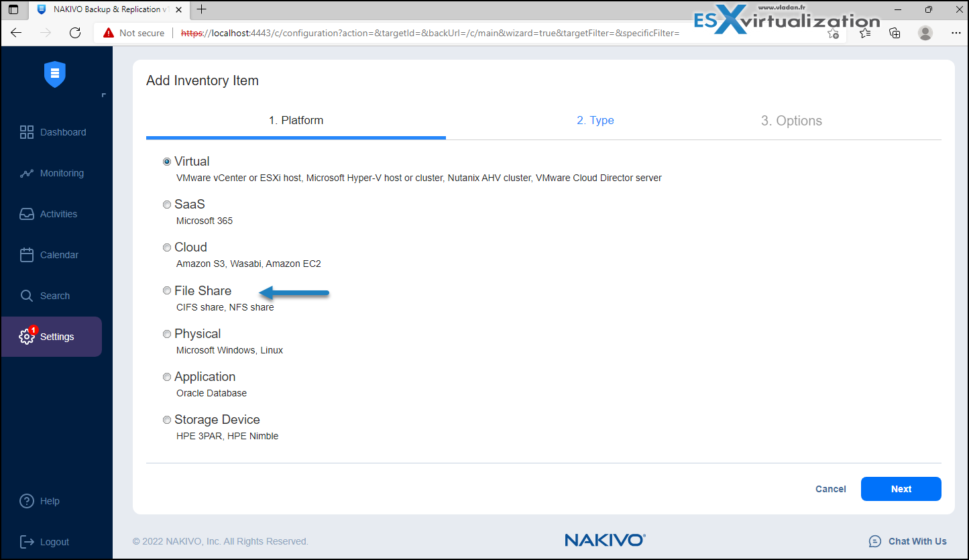Click the browser forward arrow
This screenshot has height=560, width=969.
click(46, 33)
